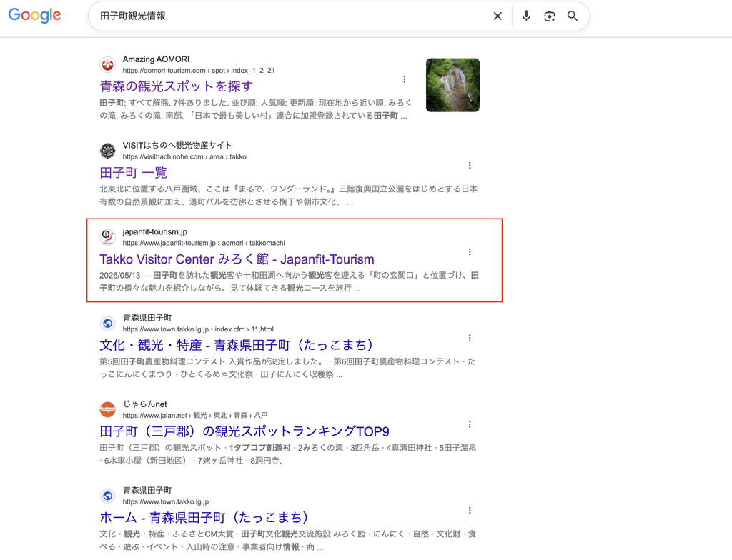Click the snippet listing 1タプコプ創遊村

[288, 454]
